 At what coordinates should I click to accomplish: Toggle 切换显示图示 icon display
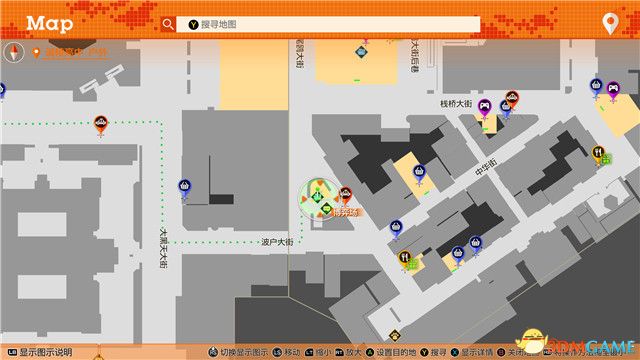[238, 352]
